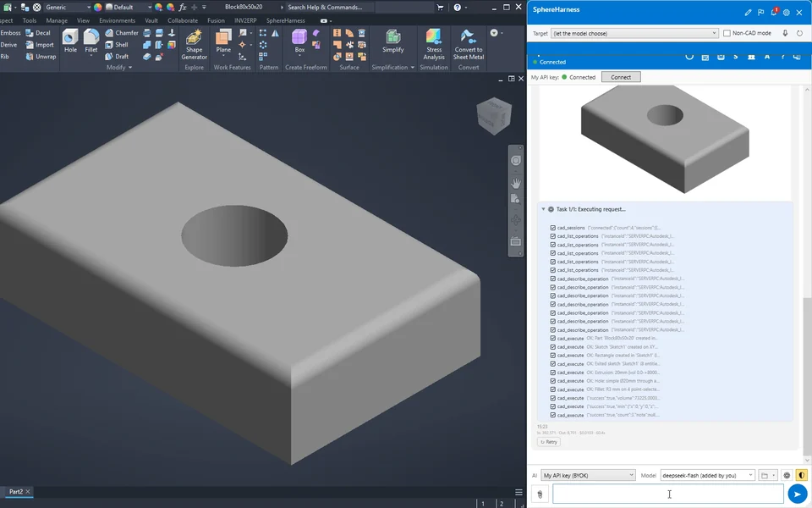This screenshot has width=812, height=508.
Task: Toggle checkbox for Extrusion: 20mm step
Action: pos(552,373)
